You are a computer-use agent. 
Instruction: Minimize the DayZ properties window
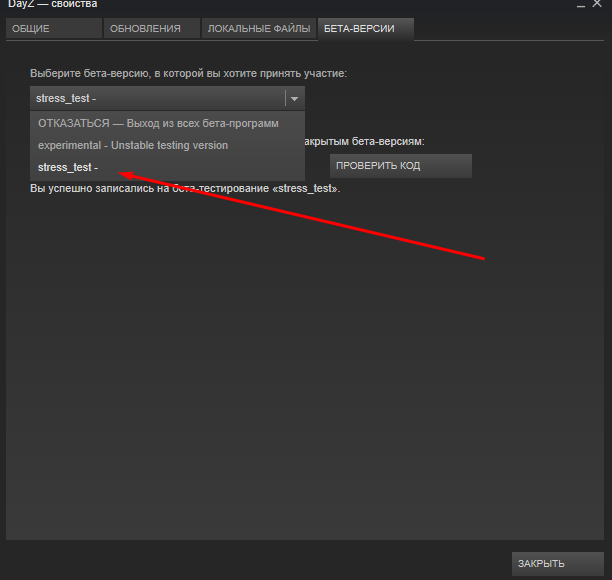581,5
